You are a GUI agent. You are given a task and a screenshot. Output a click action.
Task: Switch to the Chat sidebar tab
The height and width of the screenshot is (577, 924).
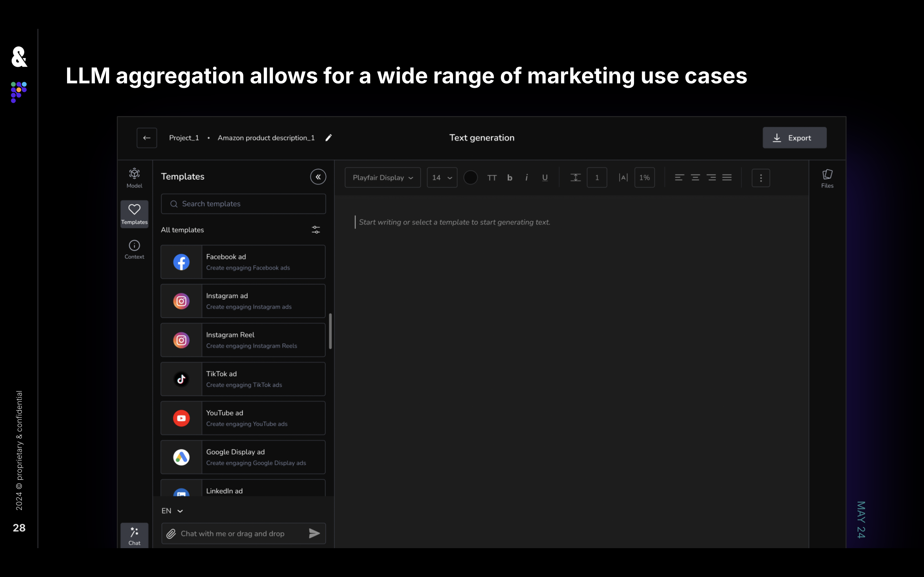pyautogui.click(x=134, y=536)
